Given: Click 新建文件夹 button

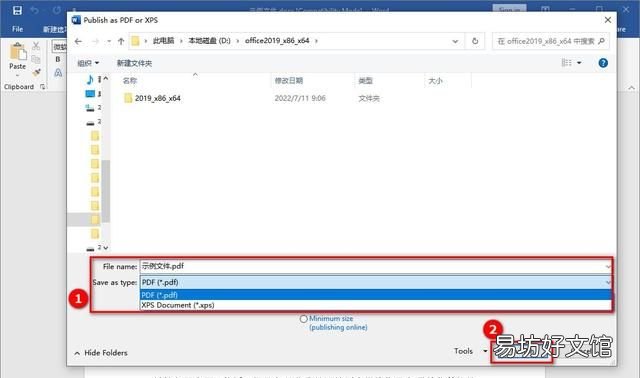Looking at the screenshot, I should [x=134, y=63].
